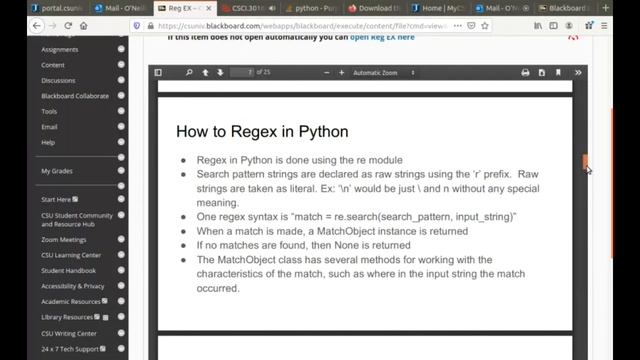Bookmark this page with star
This screenshot has width=640, height=360.
(x=485, y=26)
